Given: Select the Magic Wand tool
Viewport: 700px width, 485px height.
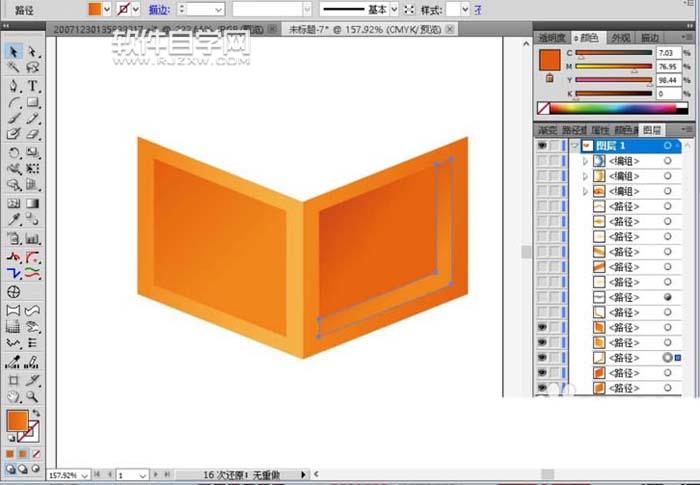Looking at the screenshot, I should click(14, 69).
